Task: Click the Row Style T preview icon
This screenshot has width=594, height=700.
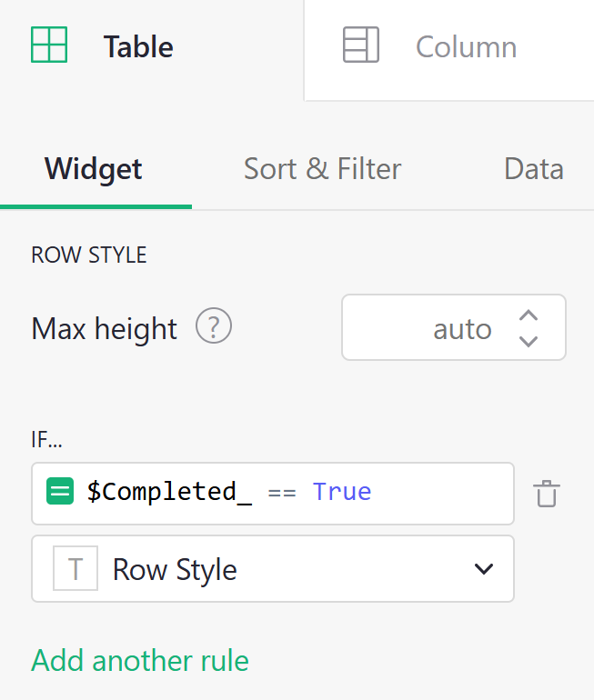Action: tap(76, 569)
